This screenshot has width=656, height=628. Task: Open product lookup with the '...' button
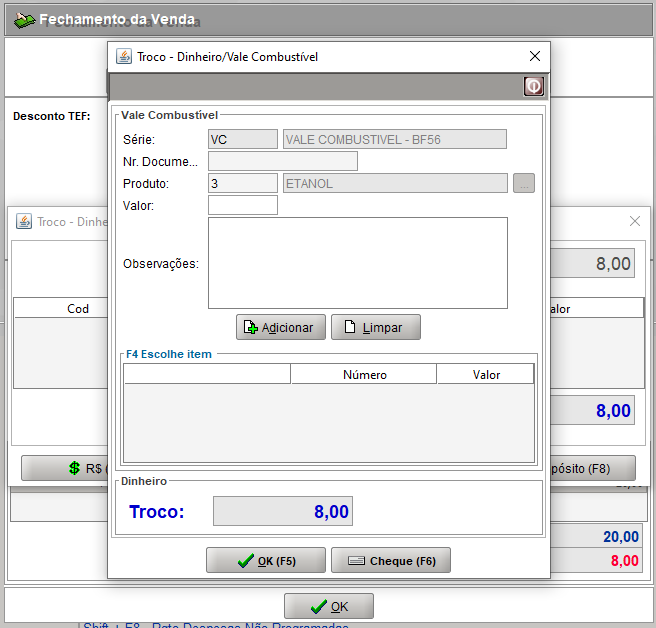pos(524,183)
